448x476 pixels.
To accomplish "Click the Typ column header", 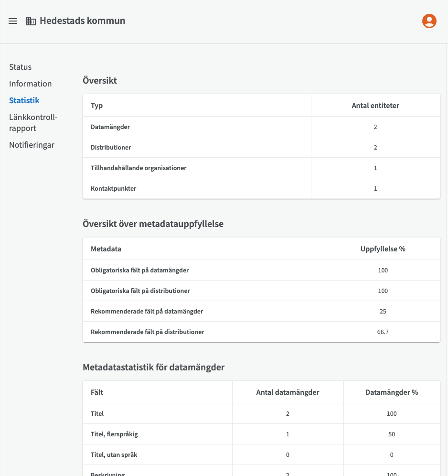I will [x=97, y=106].
